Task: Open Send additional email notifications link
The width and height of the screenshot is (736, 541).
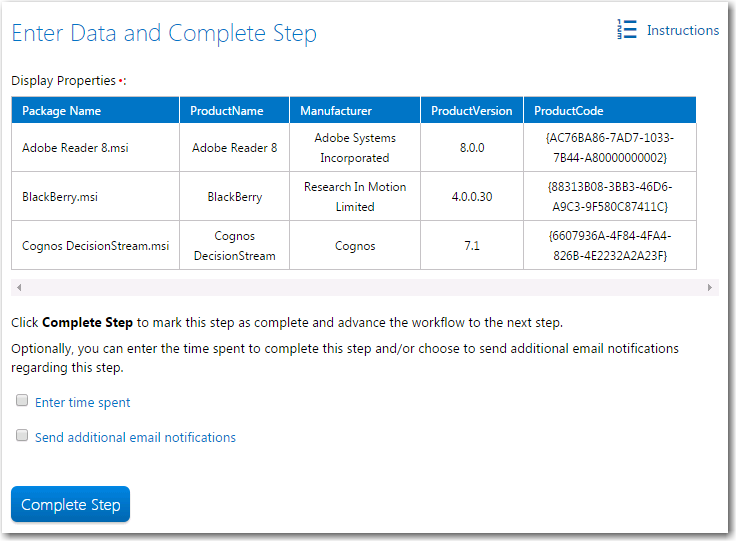Action: pos(135,437)
